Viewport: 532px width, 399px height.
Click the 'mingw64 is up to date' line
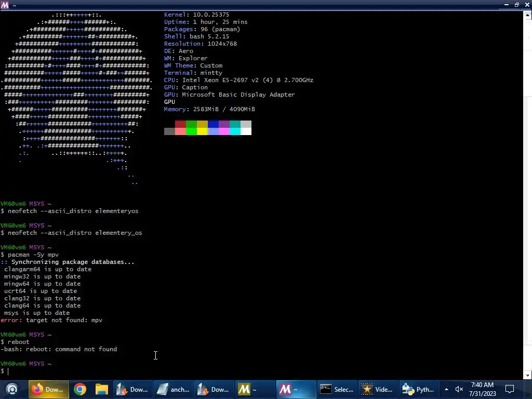(x=43, y=284)
